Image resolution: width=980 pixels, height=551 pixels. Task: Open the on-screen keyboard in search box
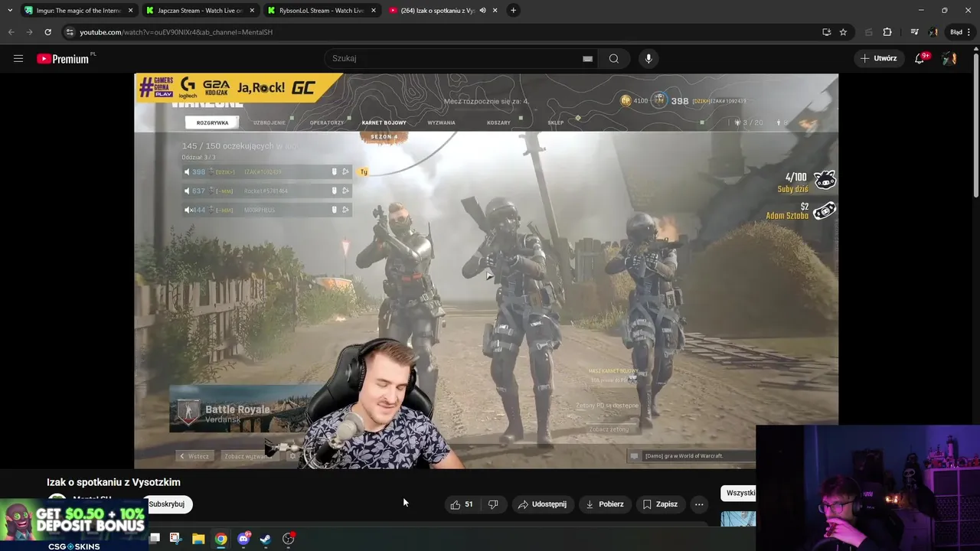[x=587, y=59]
